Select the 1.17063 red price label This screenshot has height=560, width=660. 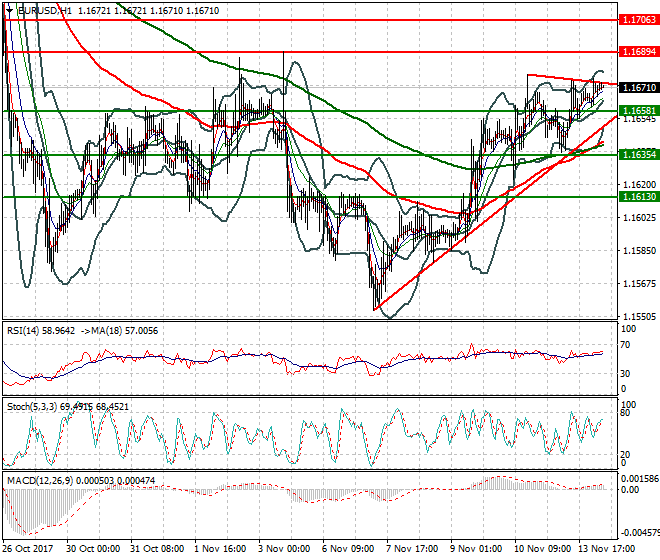639,19
